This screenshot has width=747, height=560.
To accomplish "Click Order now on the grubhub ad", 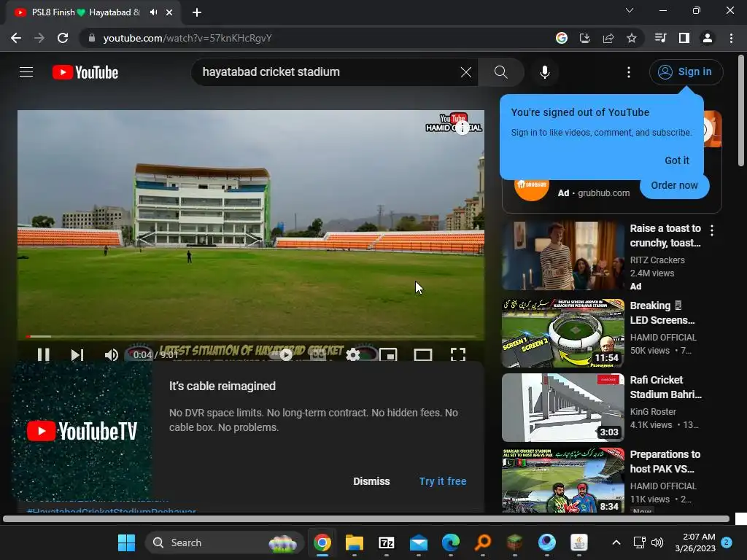I will (x=674, y=185).
